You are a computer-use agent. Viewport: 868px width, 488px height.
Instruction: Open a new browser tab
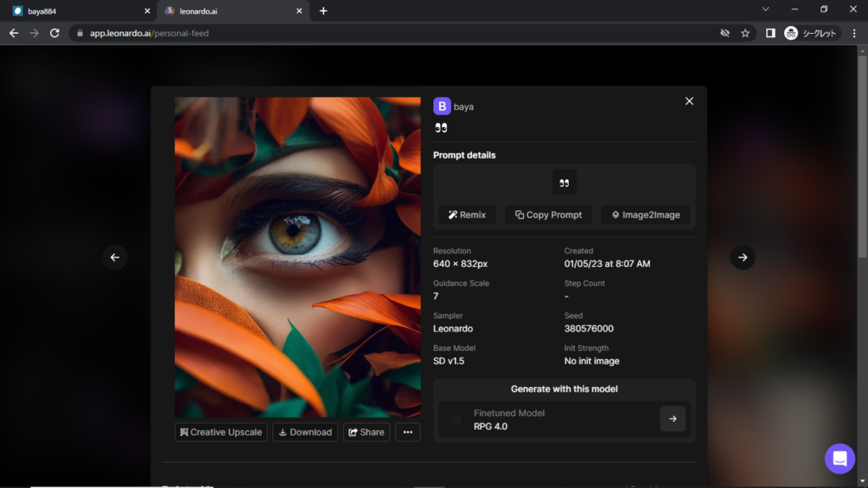click(323, 11)
